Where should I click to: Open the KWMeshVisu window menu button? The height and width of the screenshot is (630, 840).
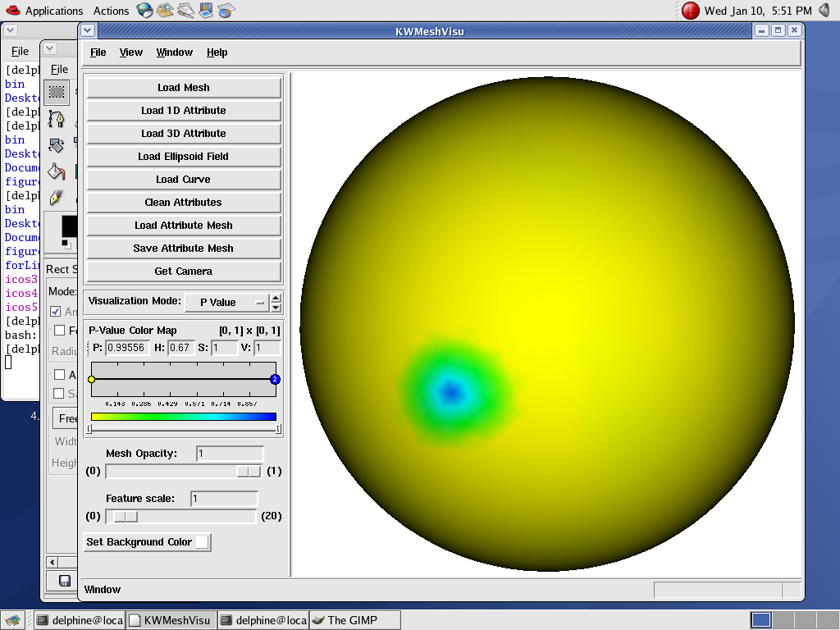click(x=89, y=30)
